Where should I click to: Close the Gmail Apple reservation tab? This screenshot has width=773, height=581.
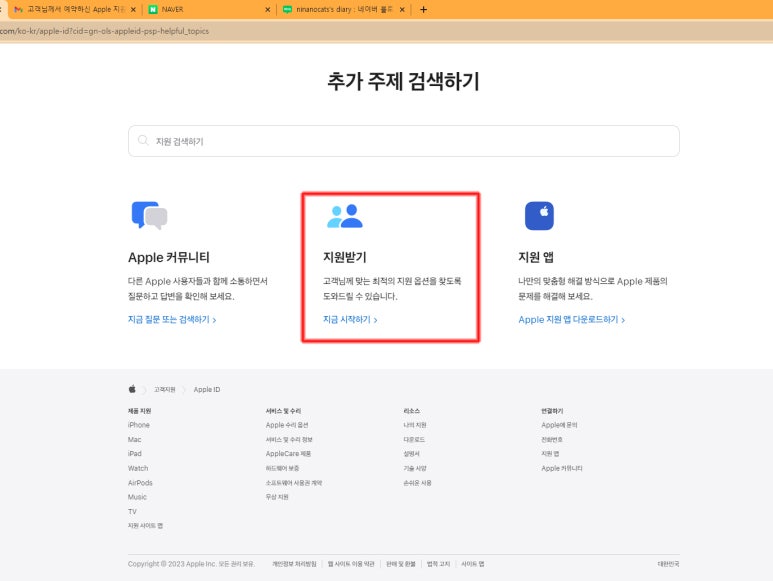tap(133, 9)
